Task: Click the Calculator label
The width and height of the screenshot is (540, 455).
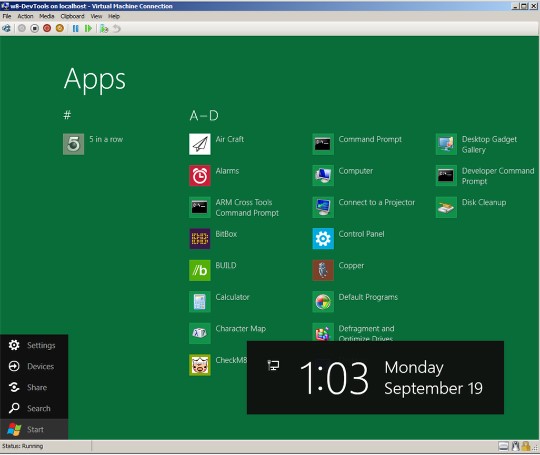Action: click(x=232, y=297)
